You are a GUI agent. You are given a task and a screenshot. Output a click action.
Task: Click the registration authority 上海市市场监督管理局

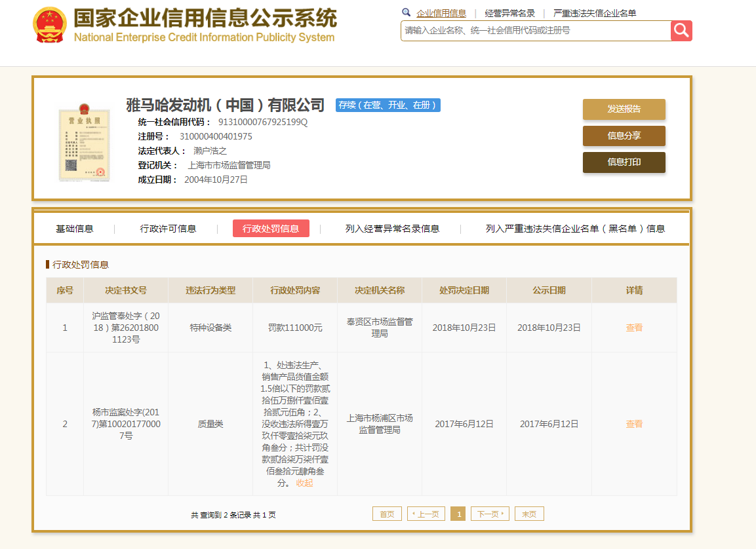click(x=229, y=166)
